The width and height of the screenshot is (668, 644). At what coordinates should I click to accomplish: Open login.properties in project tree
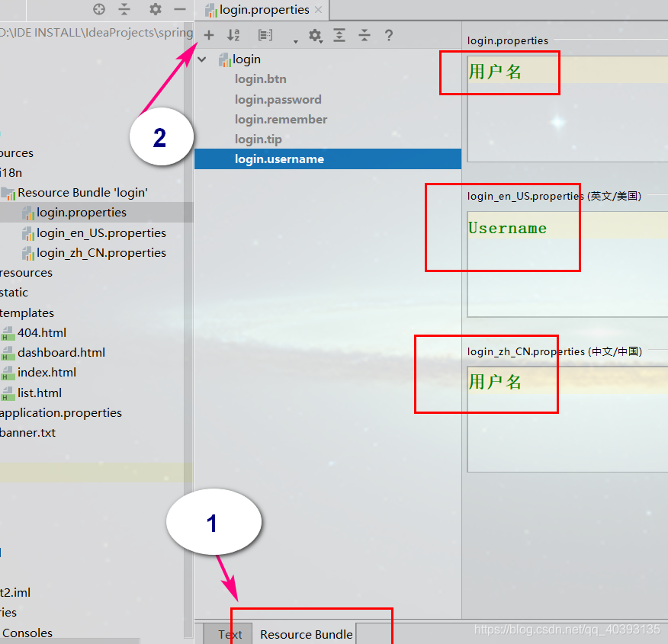[82, 213]
